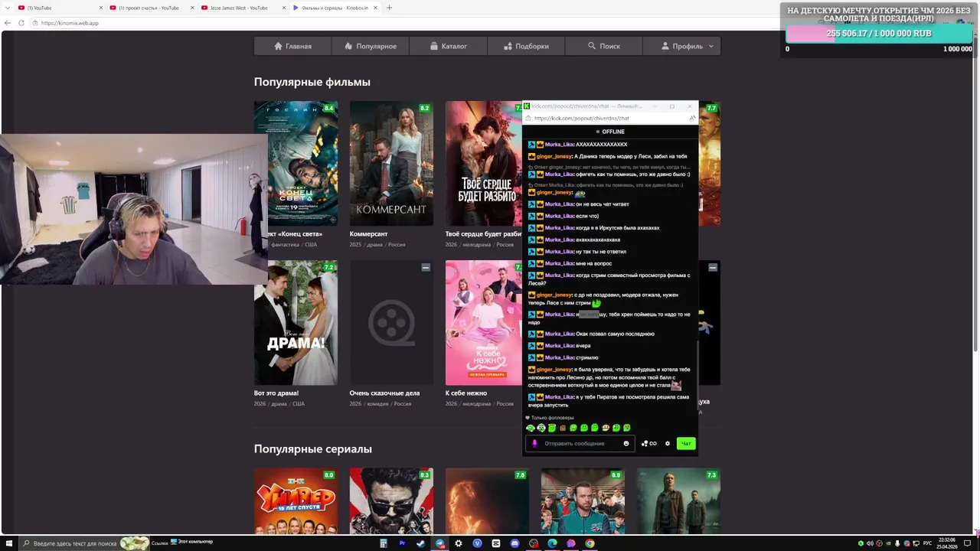Open the Поиск search nav item

(604, 46)
